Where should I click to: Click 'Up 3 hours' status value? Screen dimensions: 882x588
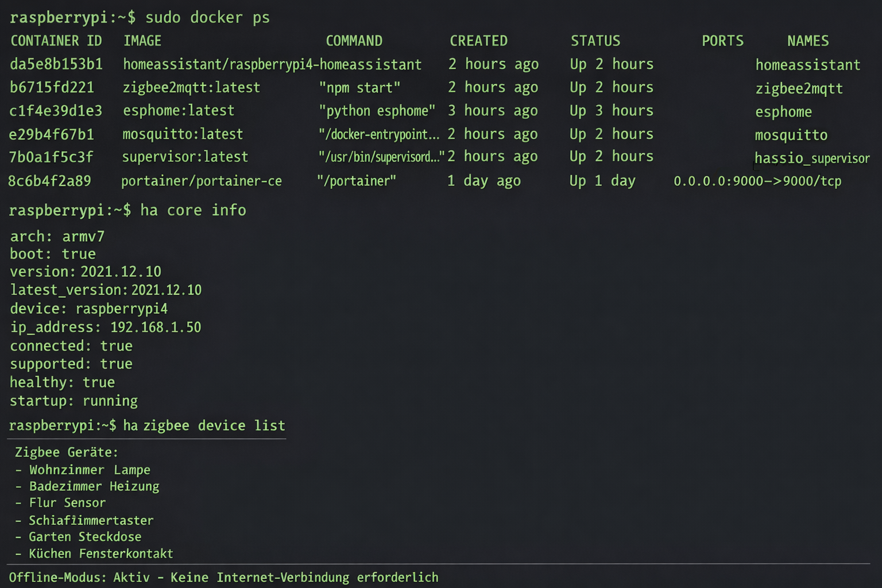click(x=612, y=110)
